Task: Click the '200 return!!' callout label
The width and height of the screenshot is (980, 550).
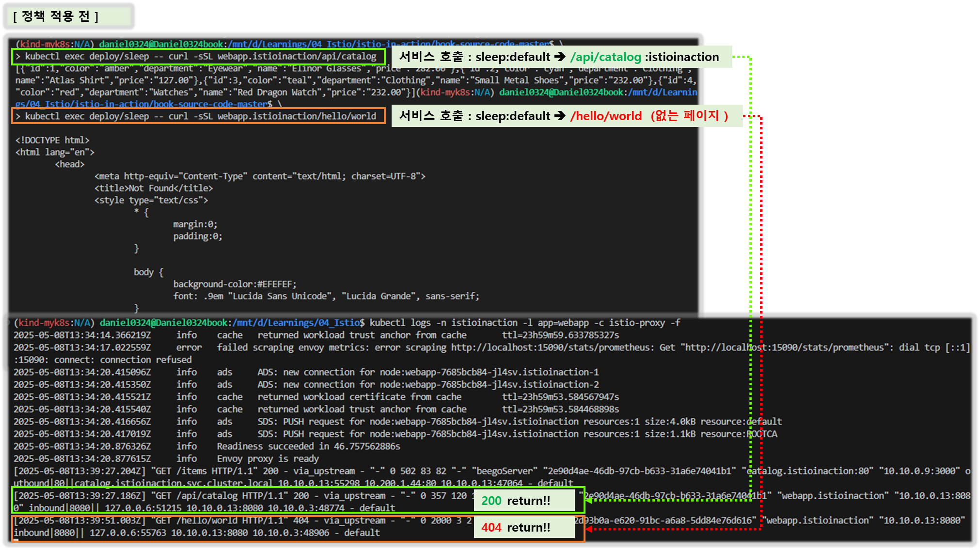Action: [516, 501]
